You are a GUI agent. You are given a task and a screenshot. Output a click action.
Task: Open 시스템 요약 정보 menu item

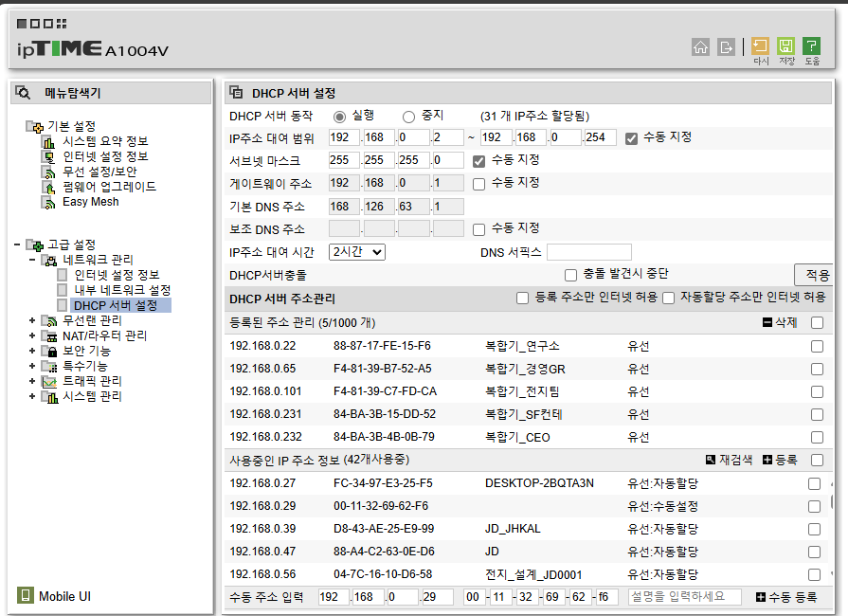coord(105,142)
